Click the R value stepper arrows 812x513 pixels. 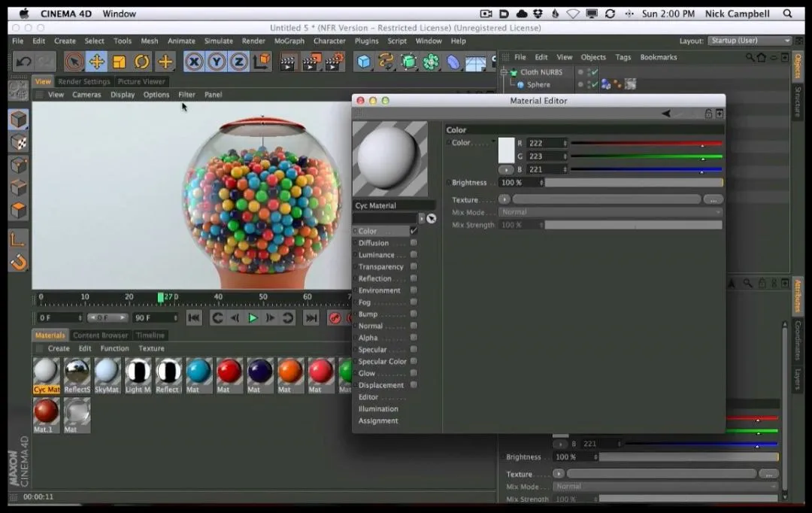point(565,143)
